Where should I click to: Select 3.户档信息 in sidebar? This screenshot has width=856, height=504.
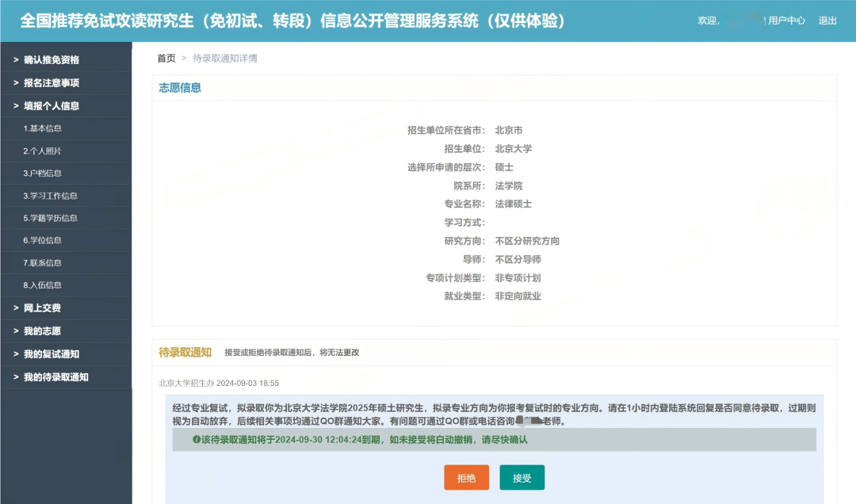tap(43, 173)
